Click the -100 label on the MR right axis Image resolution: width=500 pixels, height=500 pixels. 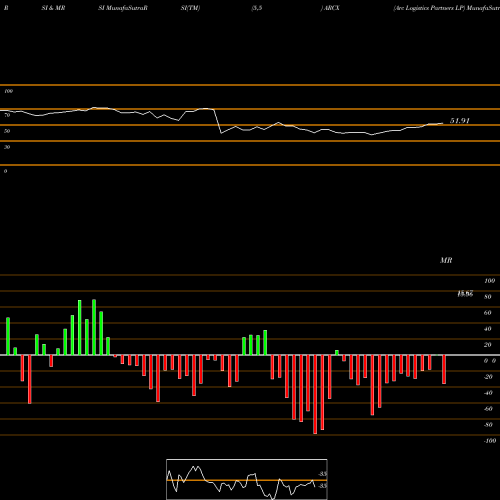click(x=490, y=441)
